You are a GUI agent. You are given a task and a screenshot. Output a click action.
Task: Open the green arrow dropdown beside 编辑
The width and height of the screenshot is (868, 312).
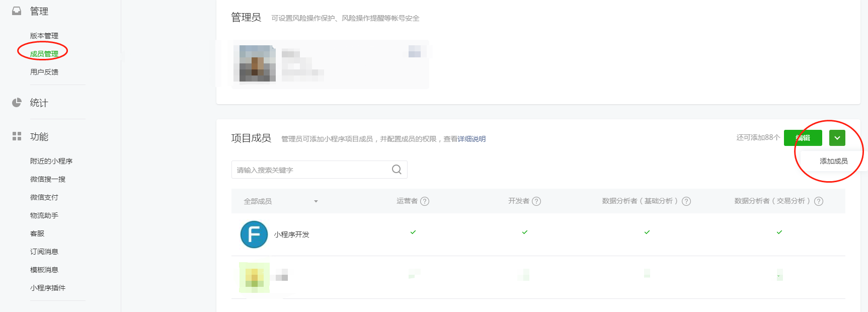837,138
